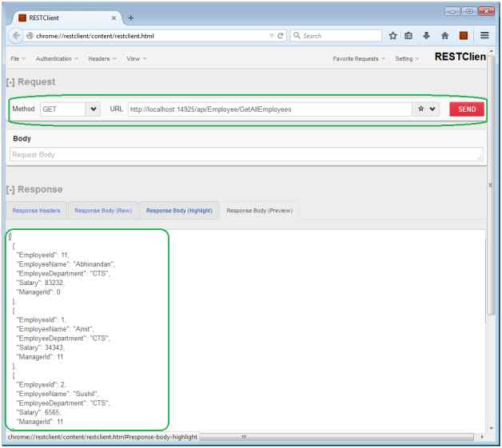Reload the page with refresh icon
The height and width of the screenshot is (448, 502).
(281, 36)
